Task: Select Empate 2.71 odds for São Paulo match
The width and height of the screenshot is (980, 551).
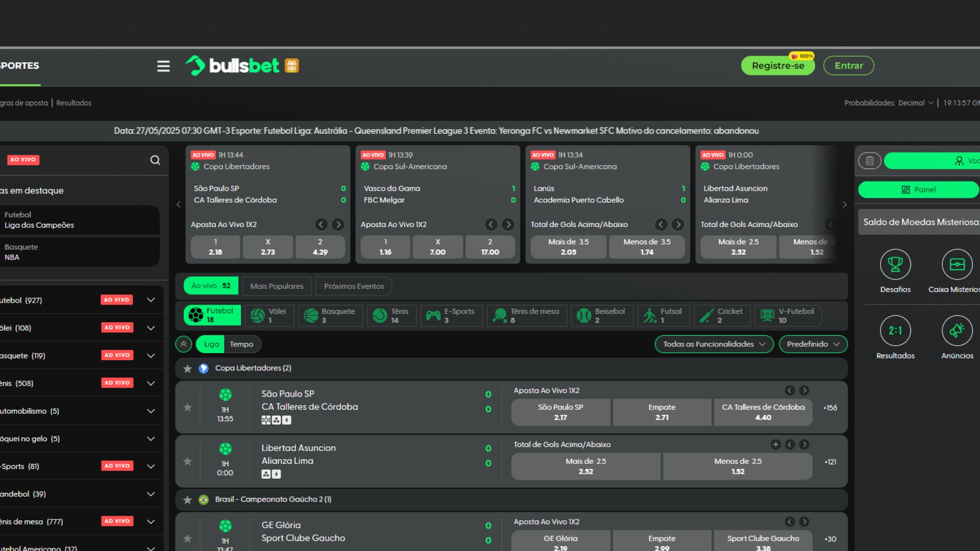Action: 662,412
